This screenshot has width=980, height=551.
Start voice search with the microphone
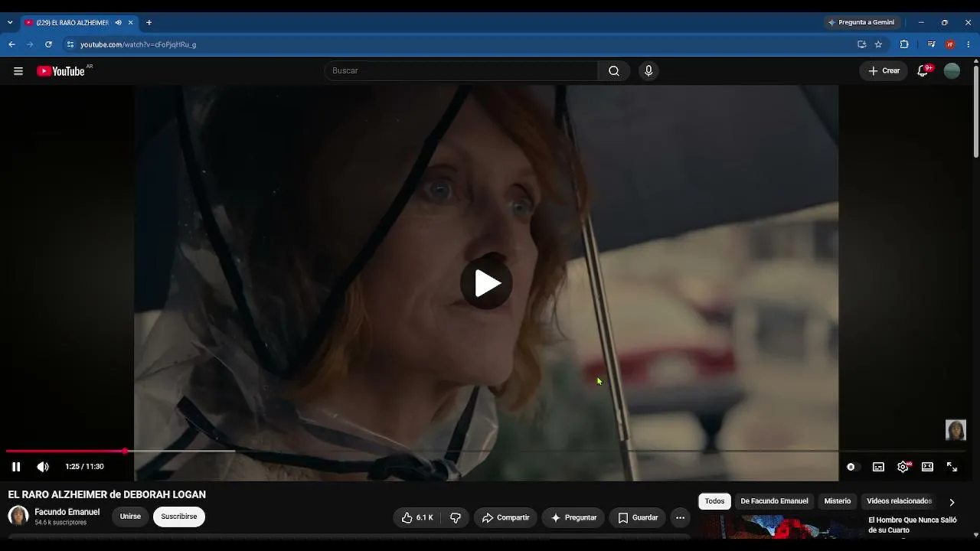click(648, 71)
